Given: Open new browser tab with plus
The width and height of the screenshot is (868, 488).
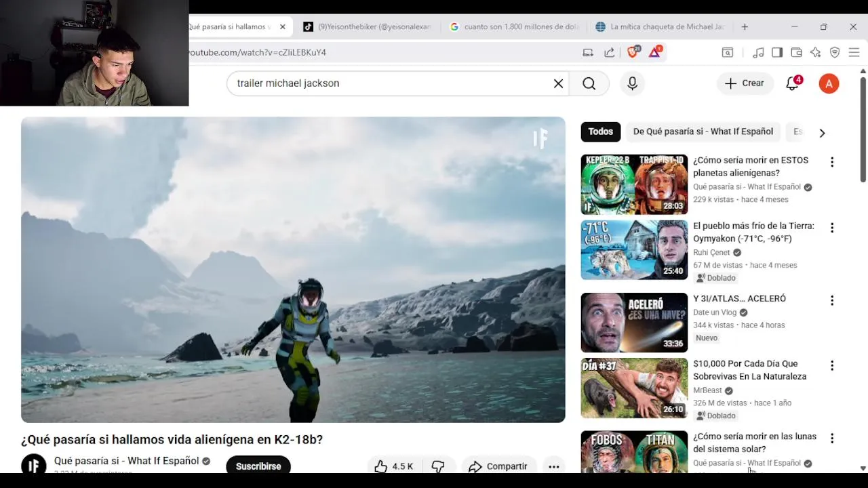Looking at the screenshot, I should click(745, 26).
